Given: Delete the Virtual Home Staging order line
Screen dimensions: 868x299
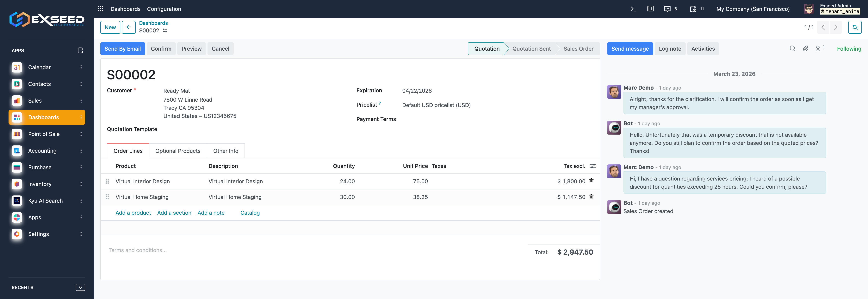Looking at the screenshot, I should (x=592, y=197).
